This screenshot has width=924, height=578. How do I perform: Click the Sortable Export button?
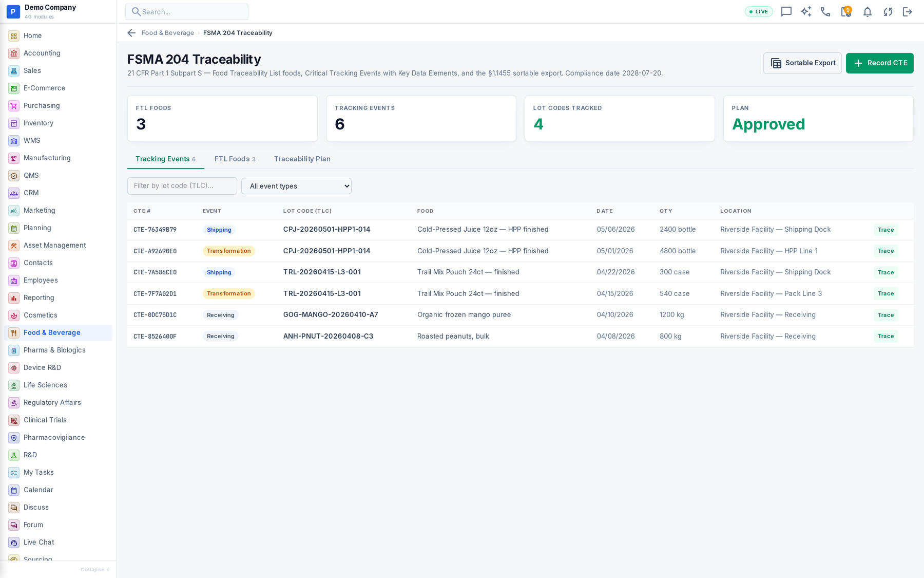[x=802, y=63]
